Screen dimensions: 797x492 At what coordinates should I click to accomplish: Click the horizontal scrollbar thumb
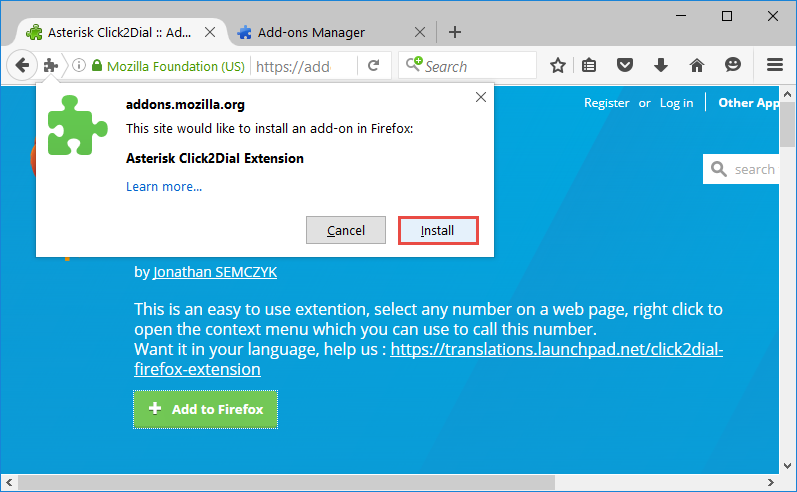pos(287,482)
